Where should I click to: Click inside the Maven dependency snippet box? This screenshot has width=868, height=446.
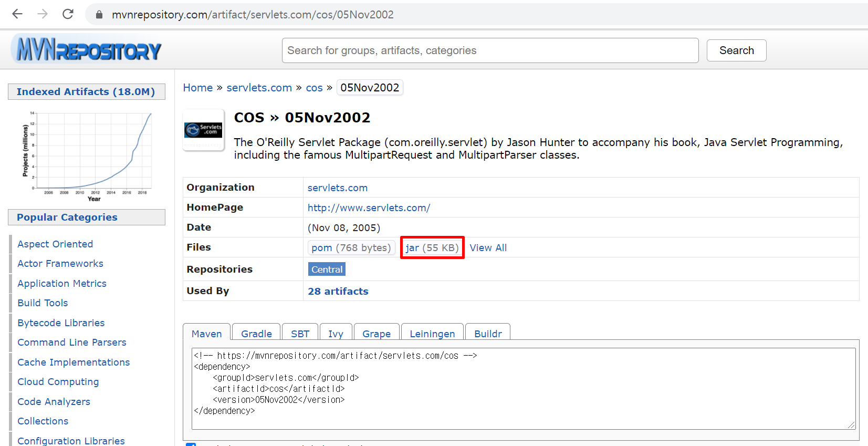pos(524,389)
